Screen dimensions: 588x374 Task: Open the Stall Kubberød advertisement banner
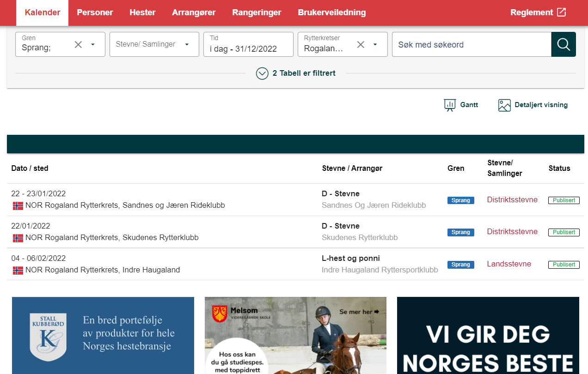pyautogui.click(x=103, y=335)
